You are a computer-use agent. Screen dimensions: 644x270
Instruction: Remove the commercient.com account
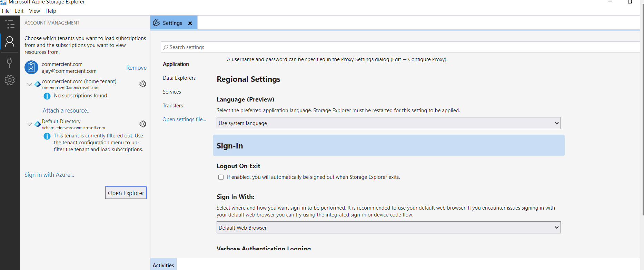(x=136, y=68)
